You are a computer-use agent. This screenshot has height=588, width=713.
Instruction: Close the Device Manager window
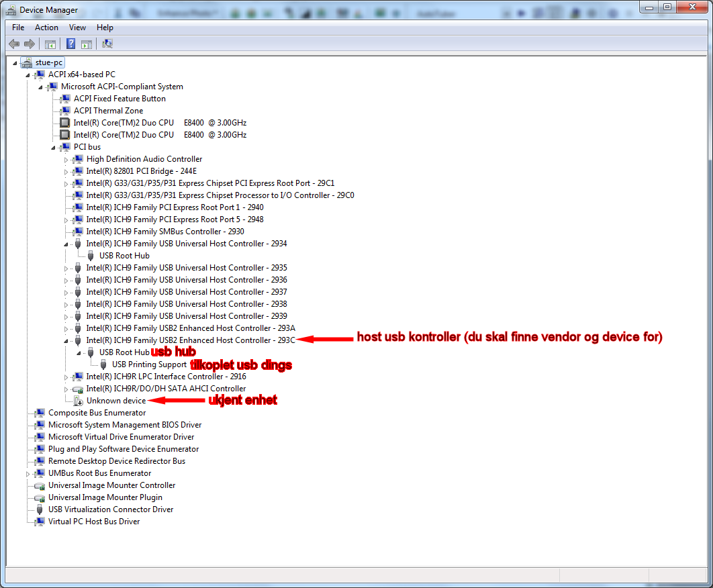(693, 7)
